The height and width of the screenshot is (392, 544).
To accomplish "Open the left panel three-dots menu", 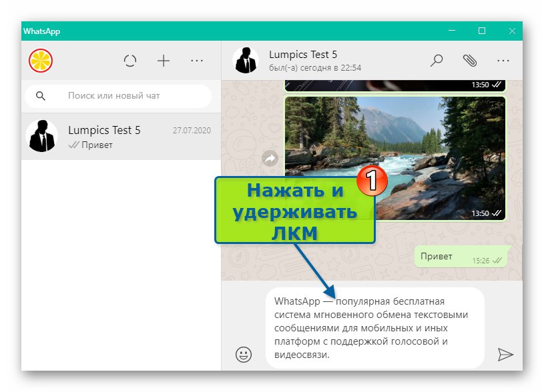I will [x=197, y=61].
